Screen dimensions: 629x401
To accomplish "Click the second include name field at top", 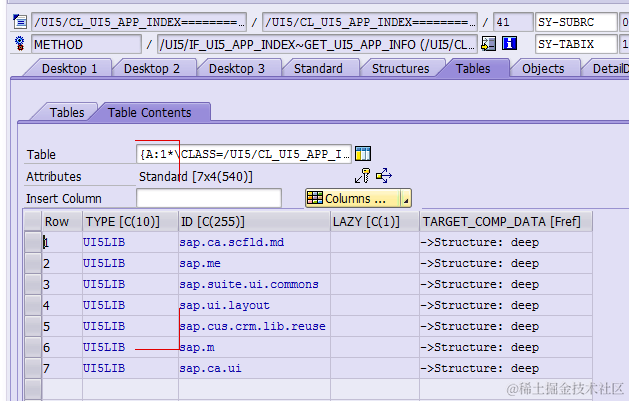I will [370, 22].
